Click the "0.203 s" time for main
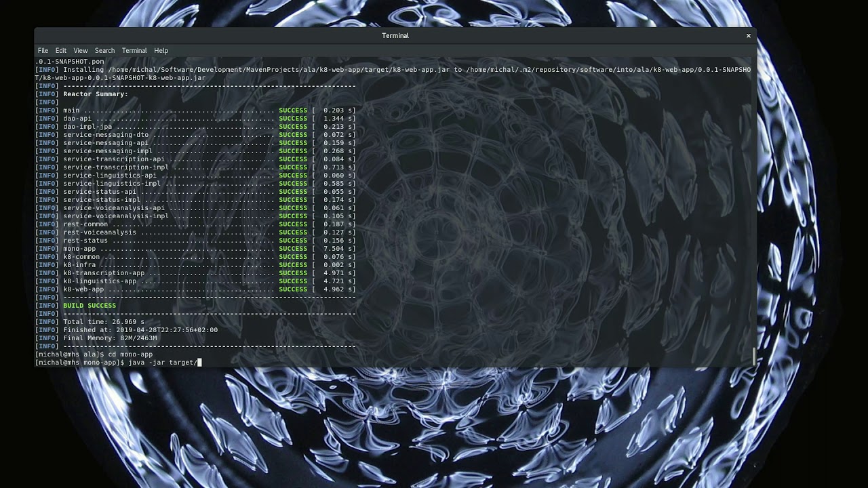868x488 pixels. pos(338,110)
